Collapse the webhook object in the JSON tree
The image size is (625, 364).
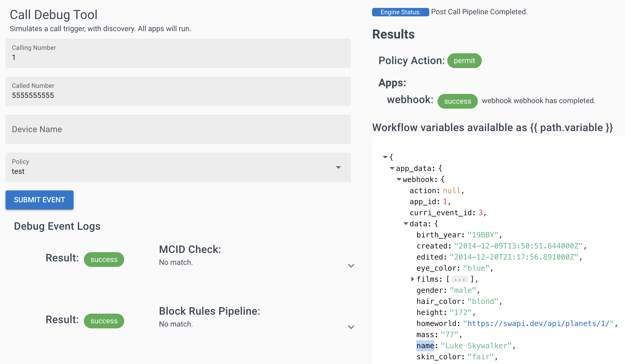coord(399,179)
